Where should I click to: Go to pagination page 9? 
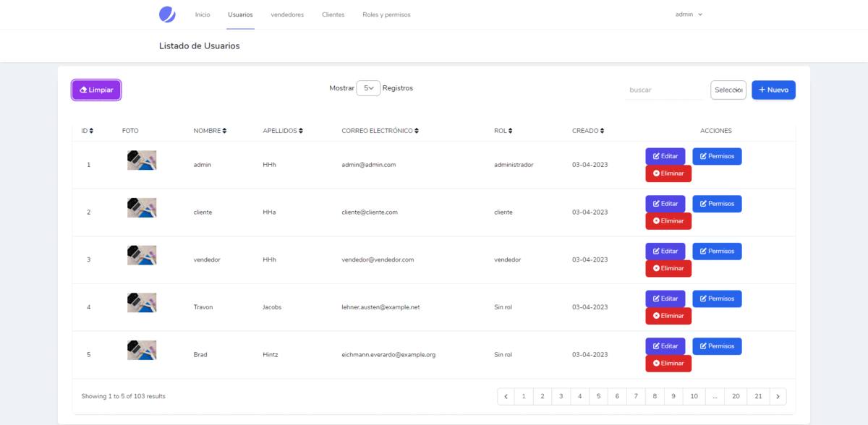[x=673, y=396]
